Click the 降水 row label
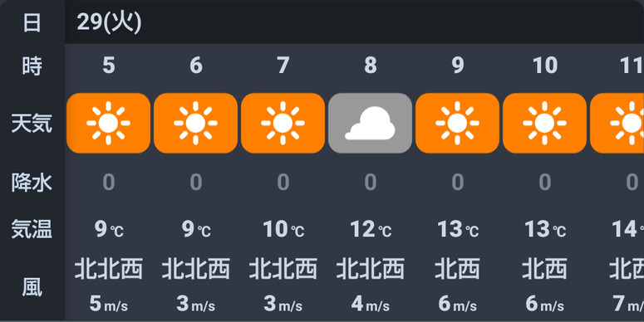This screenshot has height=322, width=644. (x=32, y=182)
